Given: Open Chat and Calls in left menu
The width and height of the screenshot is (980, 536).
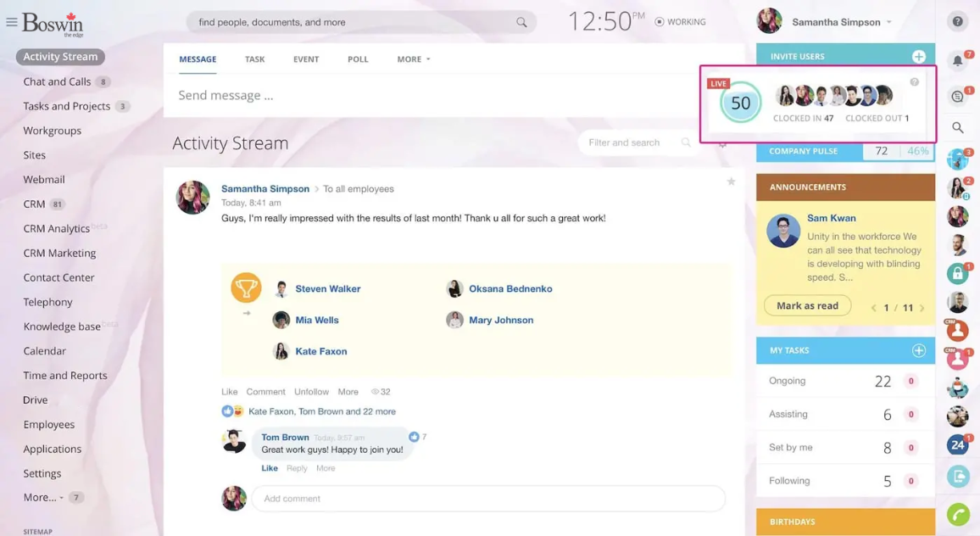Looking at the screenshot, I should coord(57,81).
